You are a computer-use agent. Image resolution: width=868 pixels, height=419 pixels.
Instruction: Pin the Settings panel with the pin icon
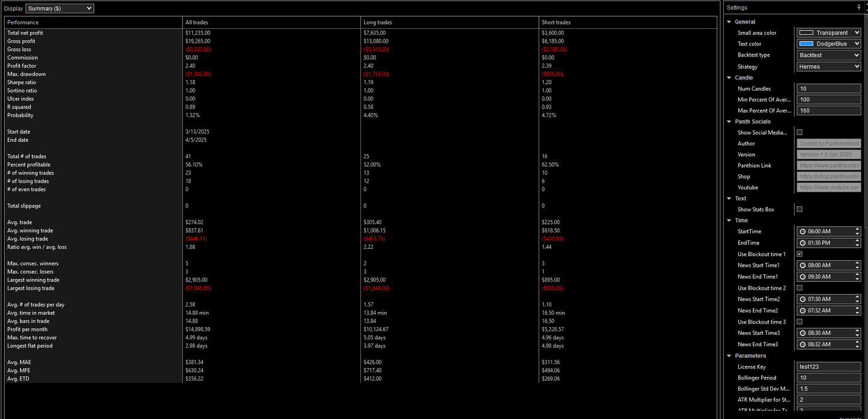[858, 8]
